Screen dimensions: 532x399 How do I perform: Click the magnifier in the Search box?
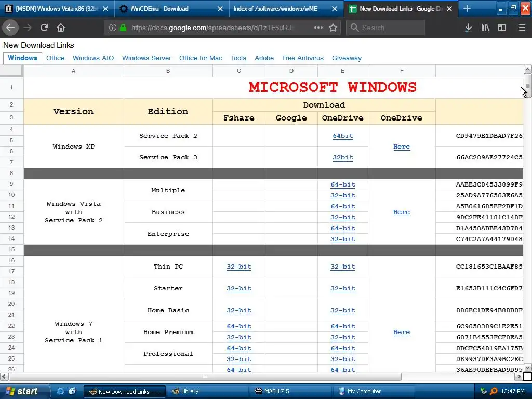pyautogui.click(x=354, y=28)
